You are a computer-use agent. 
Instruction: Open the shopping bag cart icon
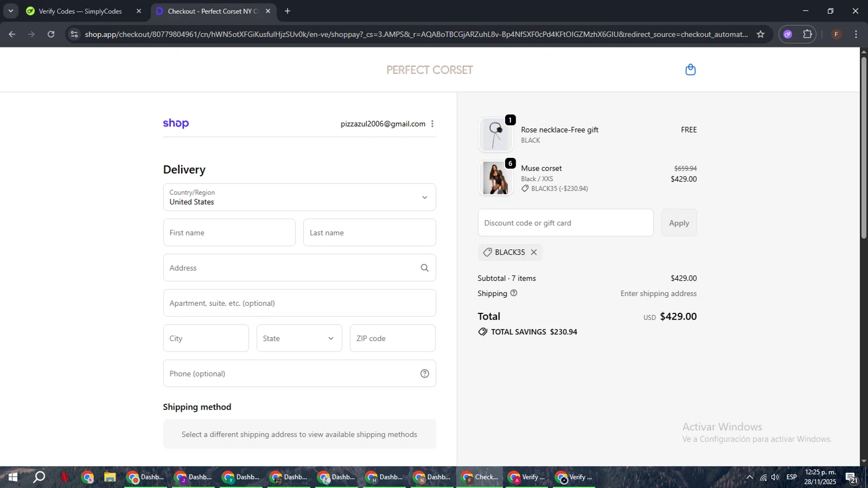pyautogui.click(x=690, y=70)
